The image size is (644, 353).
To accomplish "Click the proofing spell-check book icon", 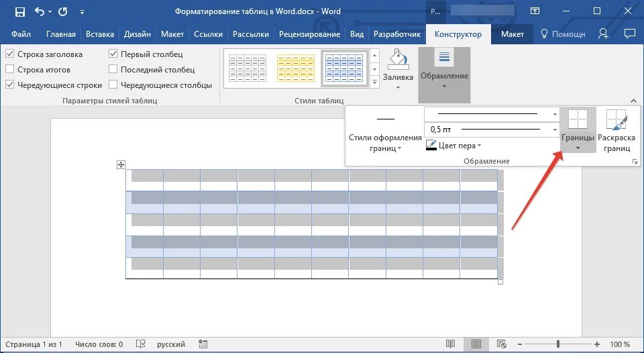I will [141, 344].
